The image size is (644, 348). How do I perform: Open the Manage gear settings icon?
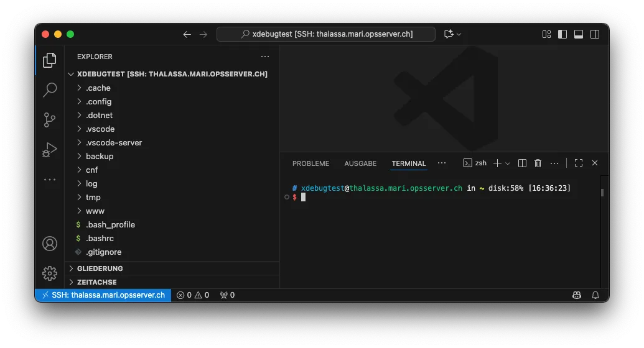[50, 273]
